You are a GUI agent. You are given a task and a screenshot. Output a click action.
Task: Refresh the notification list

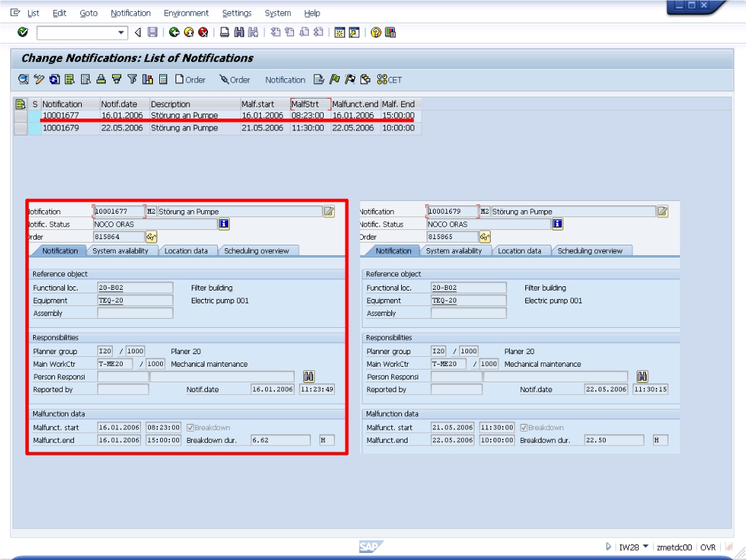54,79
